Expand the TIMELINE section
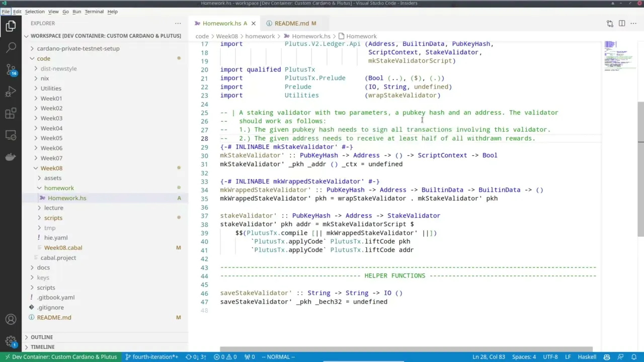The image size is (644, 362). [42, 347]
